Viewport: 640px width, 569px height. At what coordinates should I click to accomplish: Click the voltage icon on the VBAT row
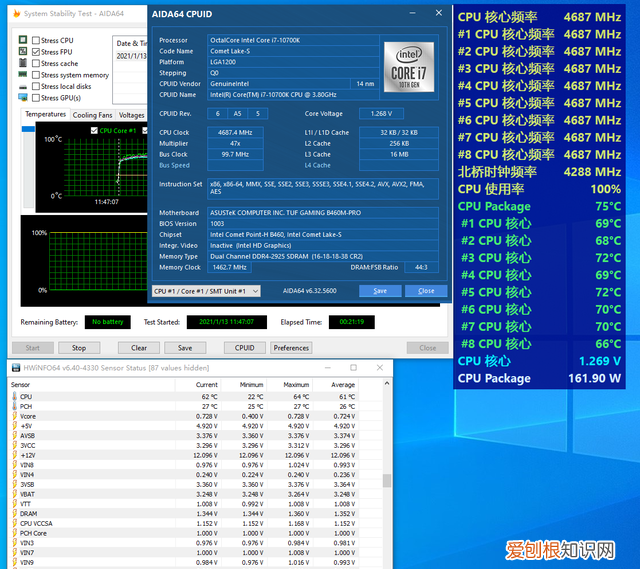pyautogui.click(x=15, y=494)
